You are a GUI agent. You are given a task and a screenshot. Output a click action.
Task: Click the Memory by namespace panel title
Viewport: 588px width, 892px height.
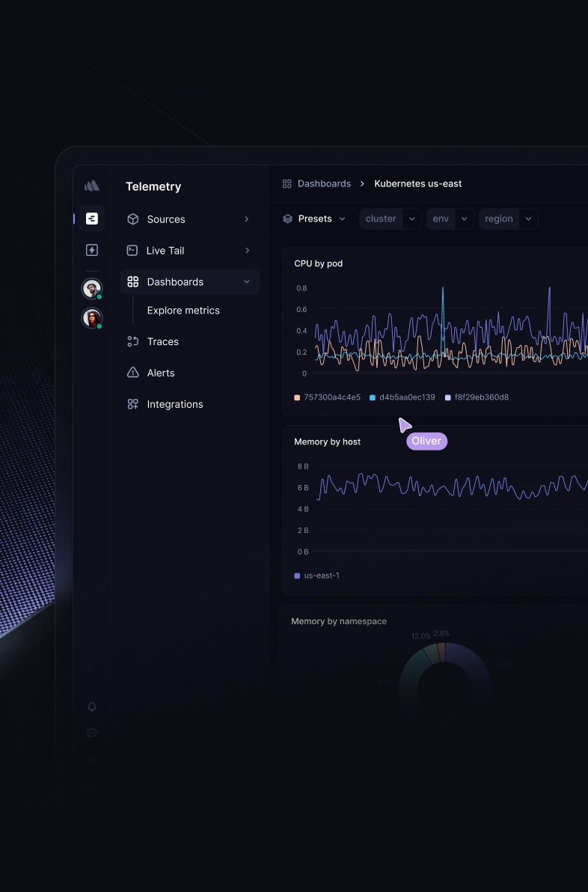click(339, 621)
